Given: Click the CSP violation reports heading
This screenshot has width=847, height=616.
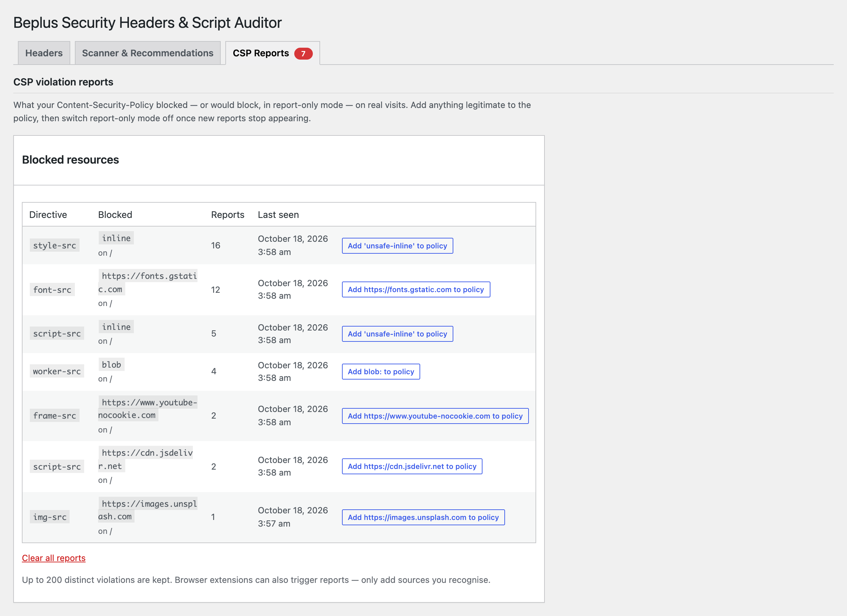Looking at the screenshot, I should tap(63, 82).
